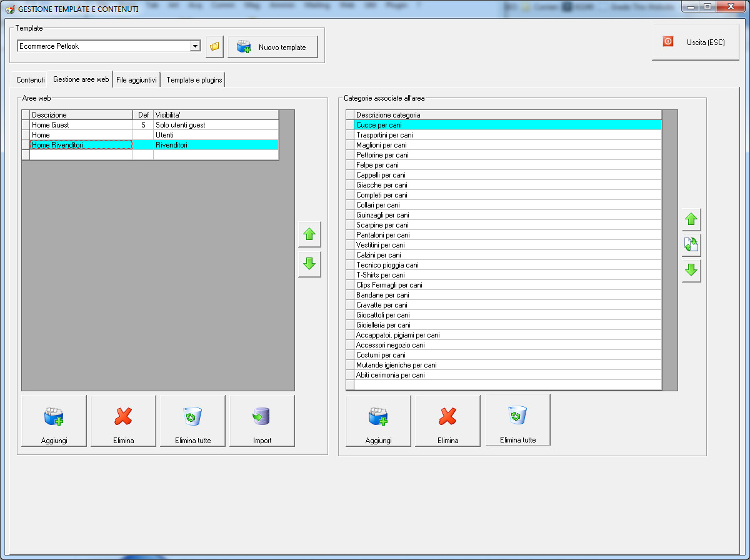Click the Home Rivenditori description cell
Screen dimensions: 750x560
(x=81, y=145)
